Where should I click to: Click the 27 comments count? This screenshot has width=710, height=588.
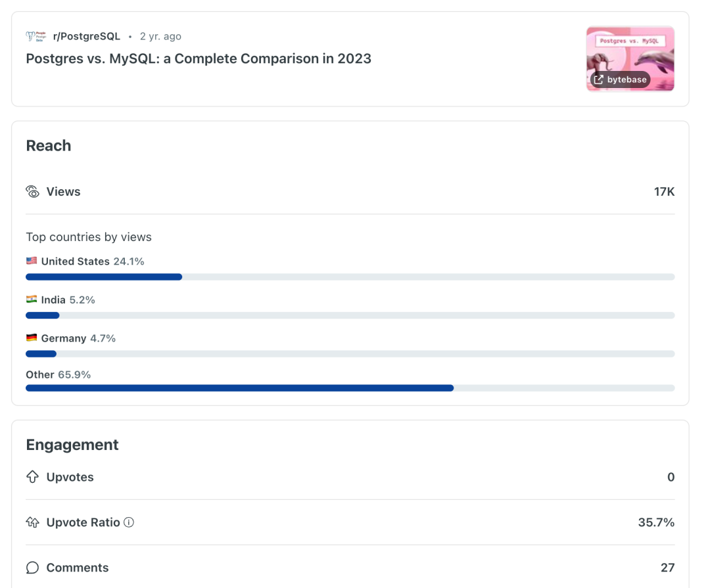click(667, 568)
